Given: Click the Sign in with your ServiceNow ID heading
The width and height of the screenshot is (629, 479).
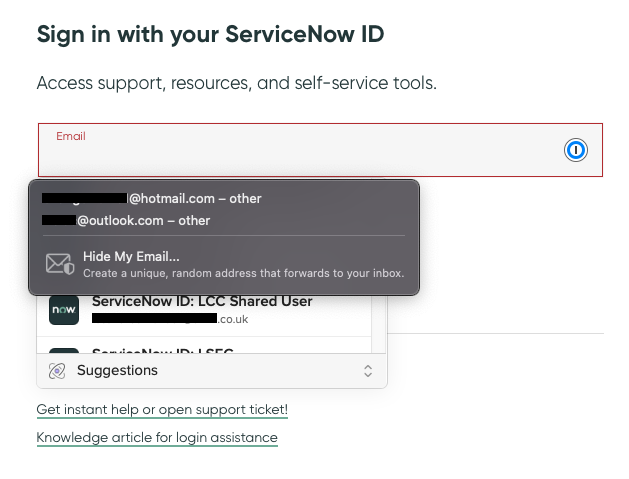Looking at the screenshot, I should point(210,34).
